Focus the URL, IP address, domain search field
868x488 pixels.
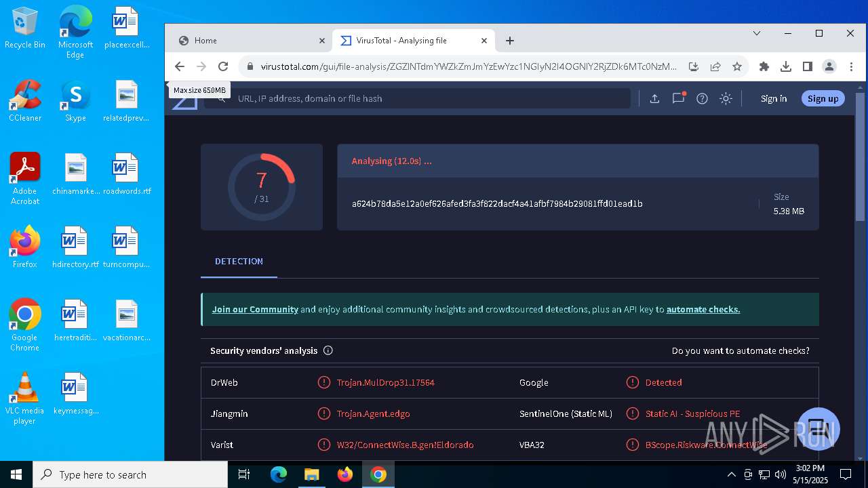pos(418,98)
